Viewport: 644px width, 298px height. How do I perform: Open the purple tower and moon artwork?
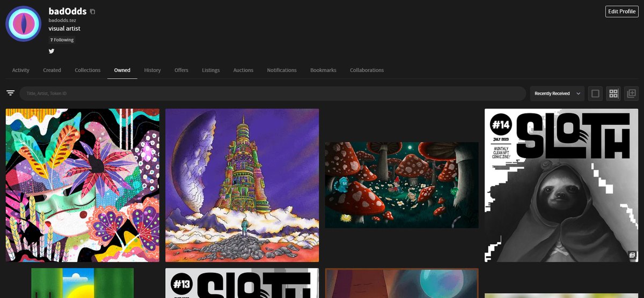coord(242,185)
